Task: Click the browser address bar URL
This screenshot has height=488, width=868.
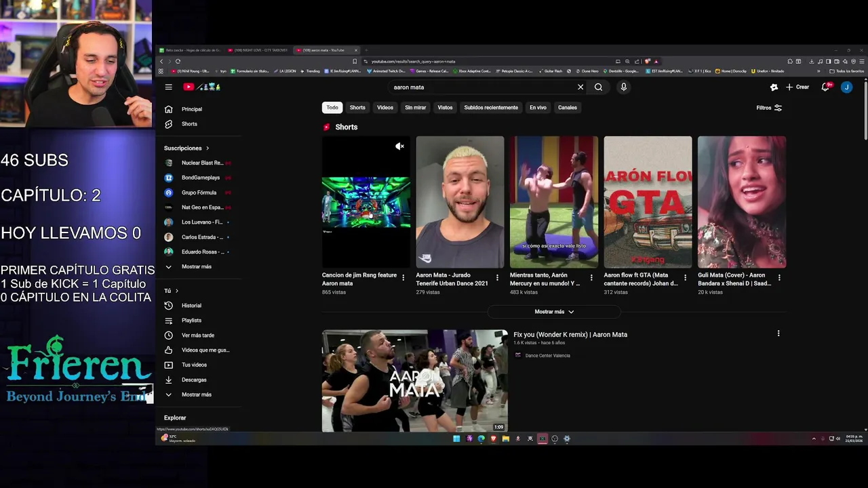Action: [413, 61]
